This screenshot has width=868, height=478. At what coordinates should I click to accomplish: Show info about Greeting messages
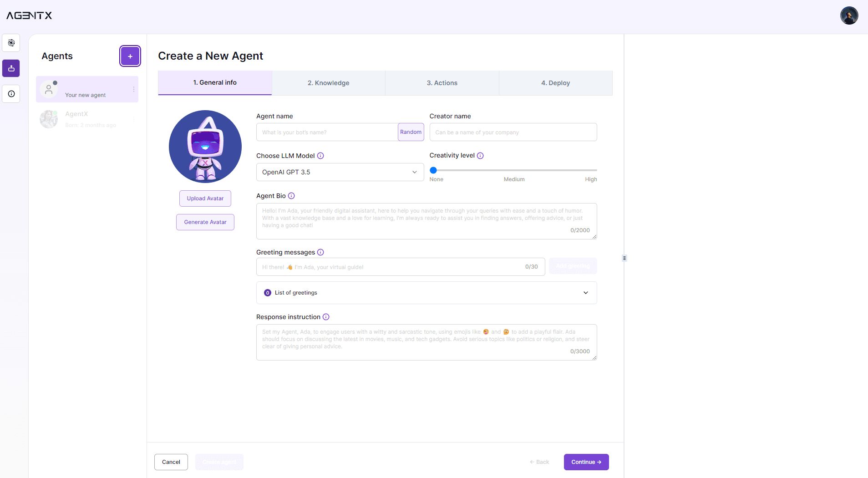pyautogui.click(x=320, y=252)
